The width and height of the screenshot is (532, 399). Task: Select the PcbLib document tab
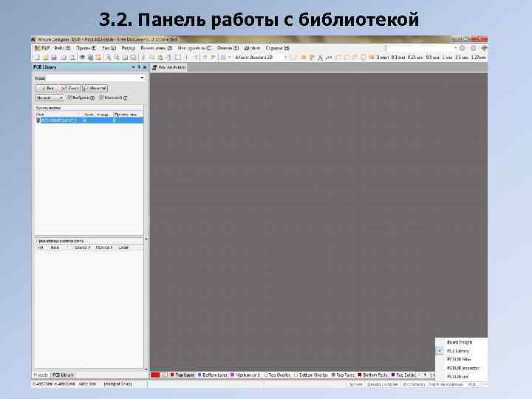[x=169, y=67]
